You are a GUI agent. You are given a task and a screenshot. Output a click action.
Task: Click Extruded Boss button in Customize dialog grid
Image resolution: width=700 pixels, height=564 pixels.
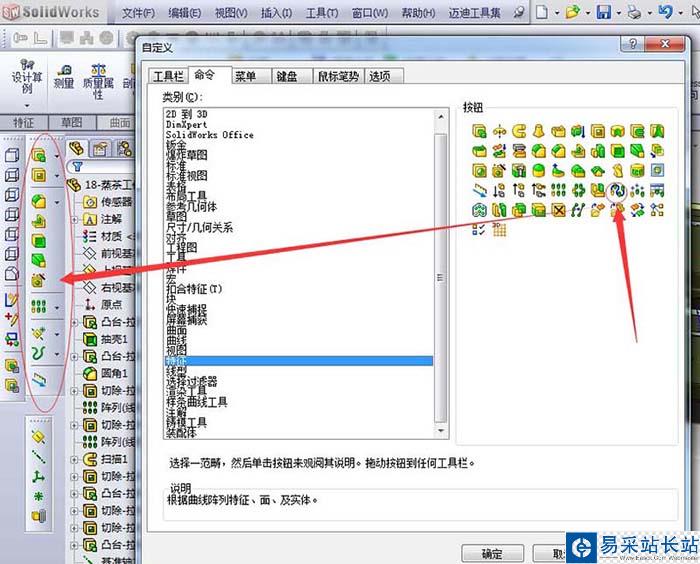[x=479, y=131]
